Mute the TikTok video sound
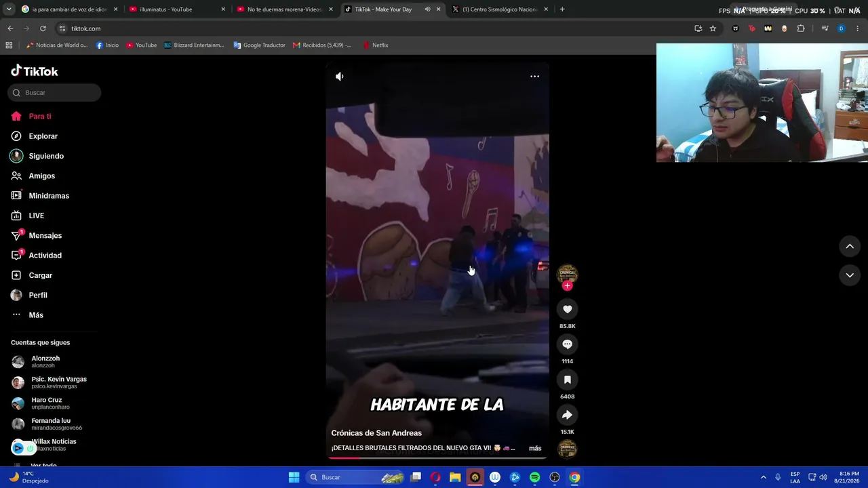The image size is (868, 488). pyautogui.click(x=340, y=77)
